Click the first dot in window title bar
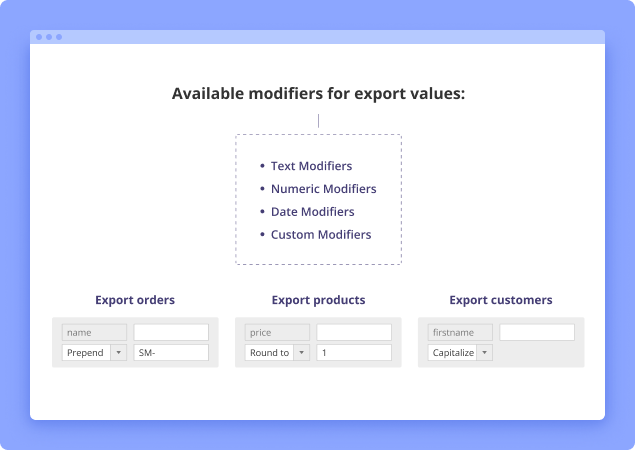Screen dimensions: 635x450 tap(39, 37)
